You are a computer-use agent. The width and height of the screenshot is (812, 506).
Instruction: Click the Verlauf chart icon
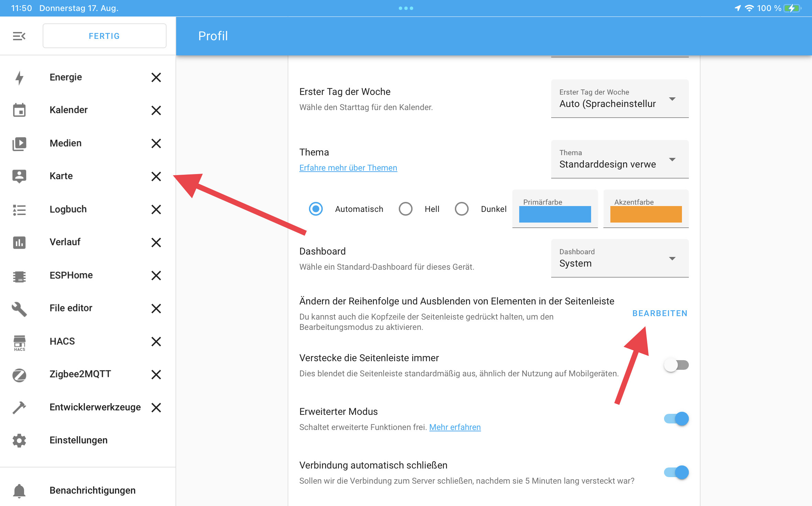19,242
